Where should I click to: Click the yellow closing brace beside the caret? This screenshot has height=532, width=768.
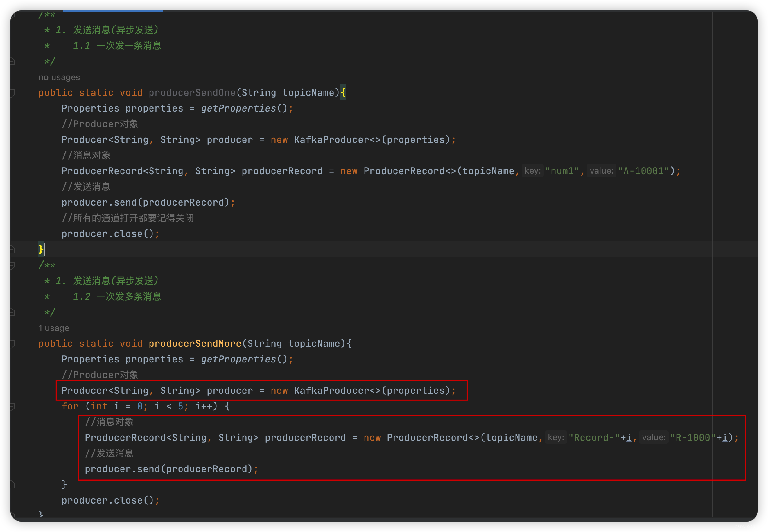click(x=41, y=249)
